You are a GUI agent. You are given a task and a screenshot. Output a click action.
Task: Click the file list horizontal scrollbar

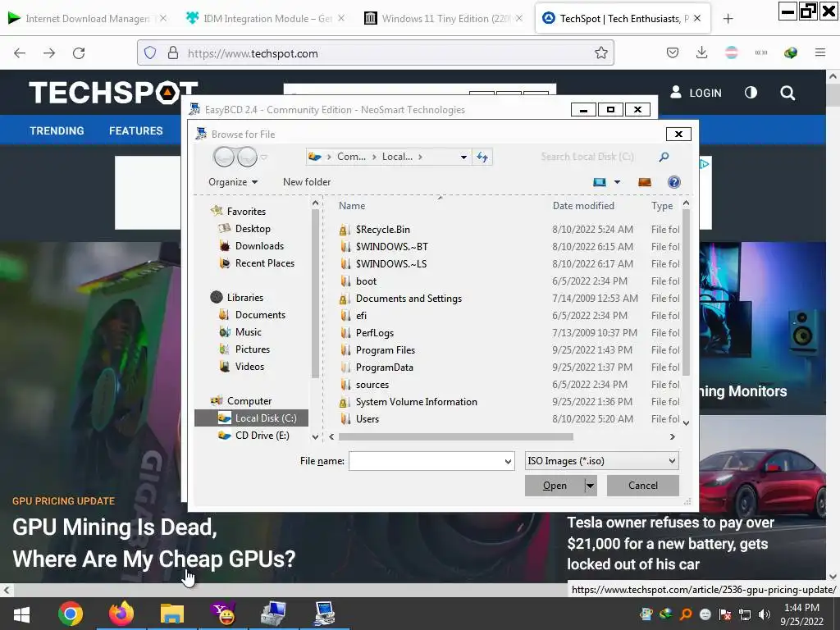click(x=455, y=437)
